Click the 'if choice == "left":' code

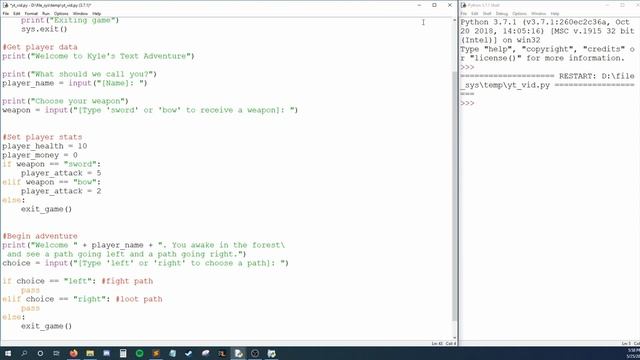click(x=49, y=281)
